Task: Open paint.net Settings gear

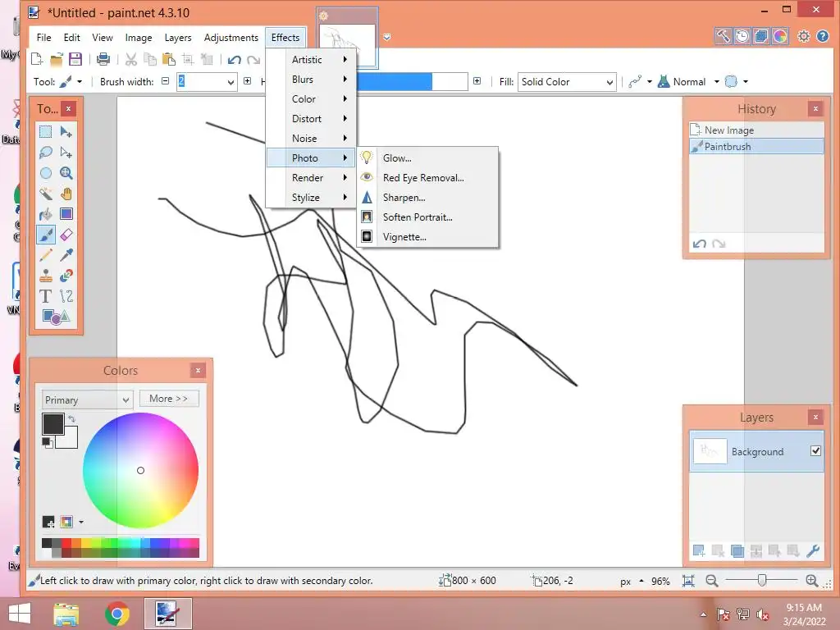Action: click(804, 36)
